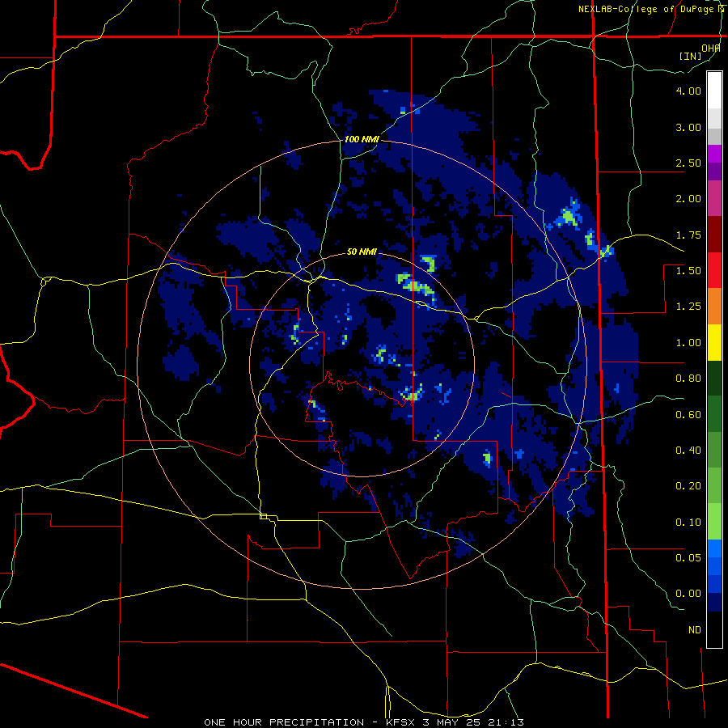Click the 0.80 legend value
This screenshot has height=728, width=728.
pos(688,379)
